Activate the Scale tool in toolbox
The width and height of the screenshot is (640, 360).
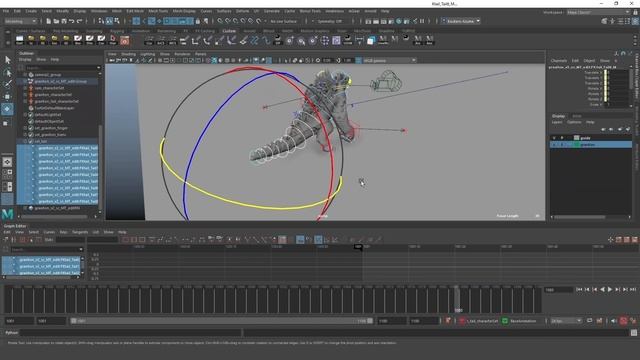point(6,122)
